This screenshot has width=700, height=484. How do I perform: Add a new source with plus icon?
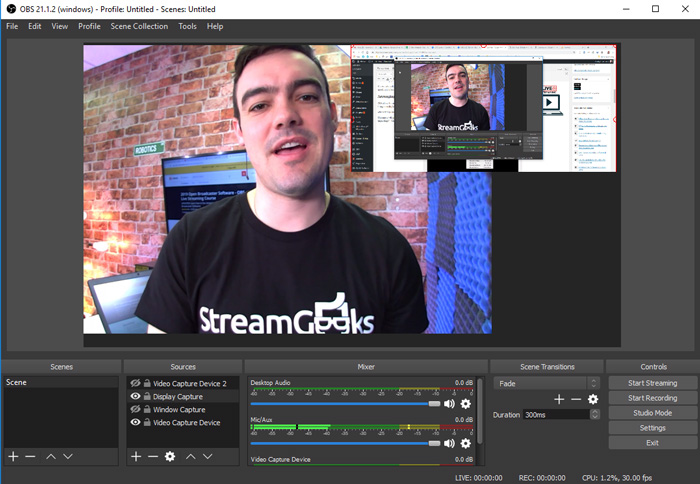[x=136, y=456]
